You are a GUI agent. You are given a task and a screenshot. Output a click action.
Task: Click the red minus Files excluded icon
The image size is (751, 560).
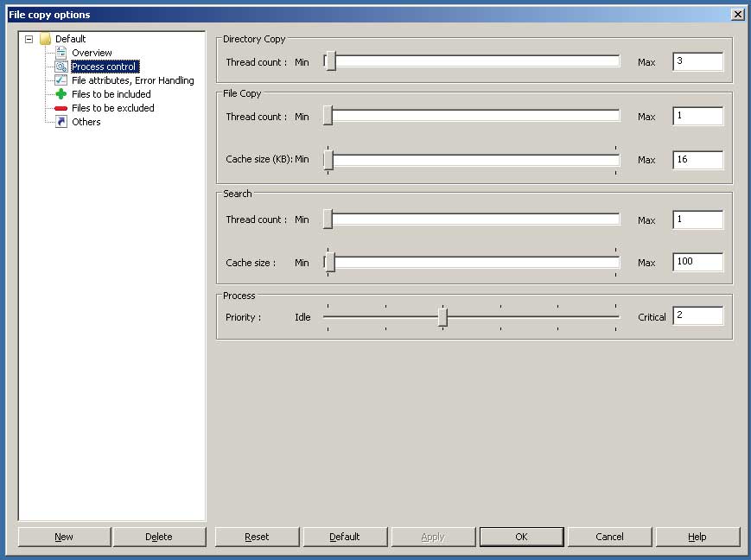[x=60, y=108]
